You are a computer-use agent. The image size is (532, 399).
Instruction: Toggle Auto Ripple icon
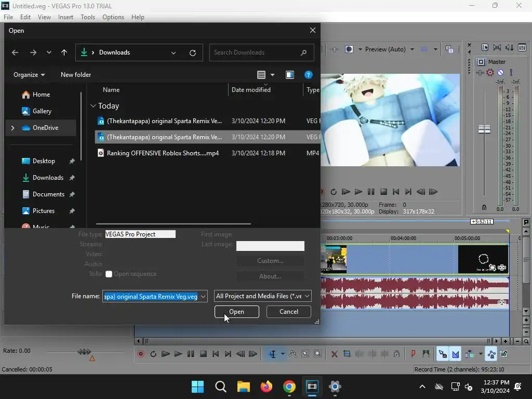point(470,354)
